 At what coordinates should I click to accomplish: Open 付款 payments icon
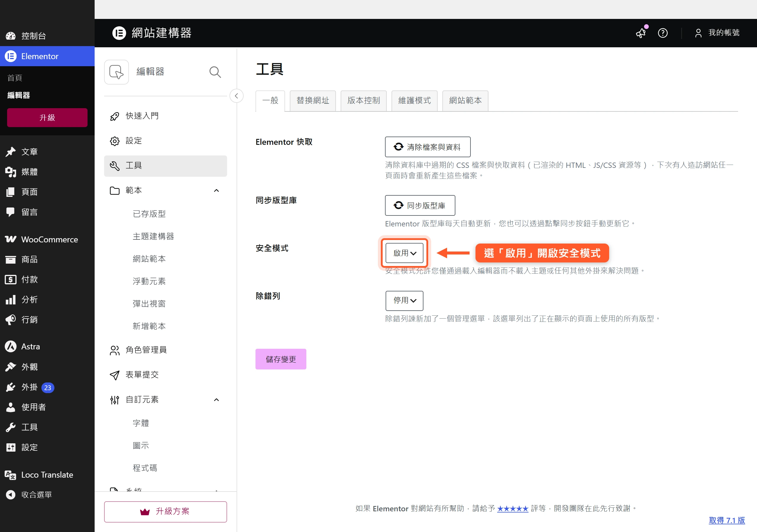click(11, 280)
